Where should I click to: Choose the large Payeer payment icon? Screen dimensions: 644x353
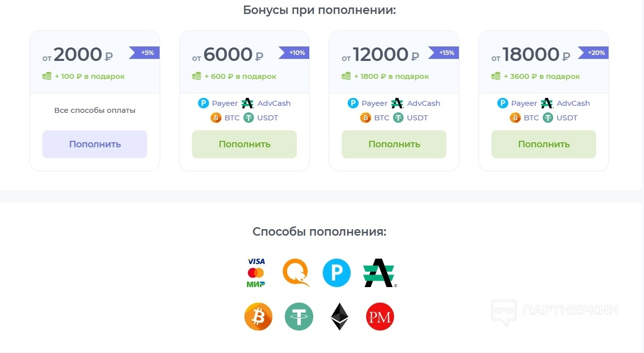tap(337, 273)
